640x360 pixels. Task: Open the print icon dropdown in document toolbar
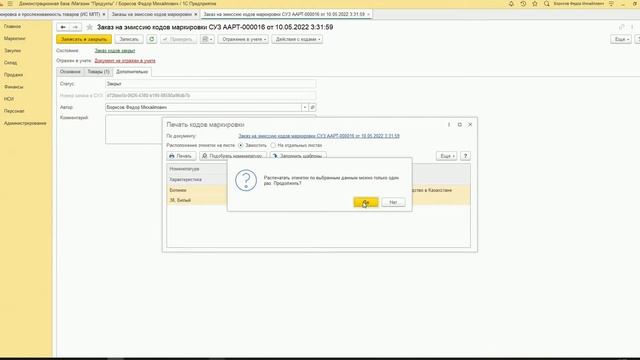click(x=207, y=39)
